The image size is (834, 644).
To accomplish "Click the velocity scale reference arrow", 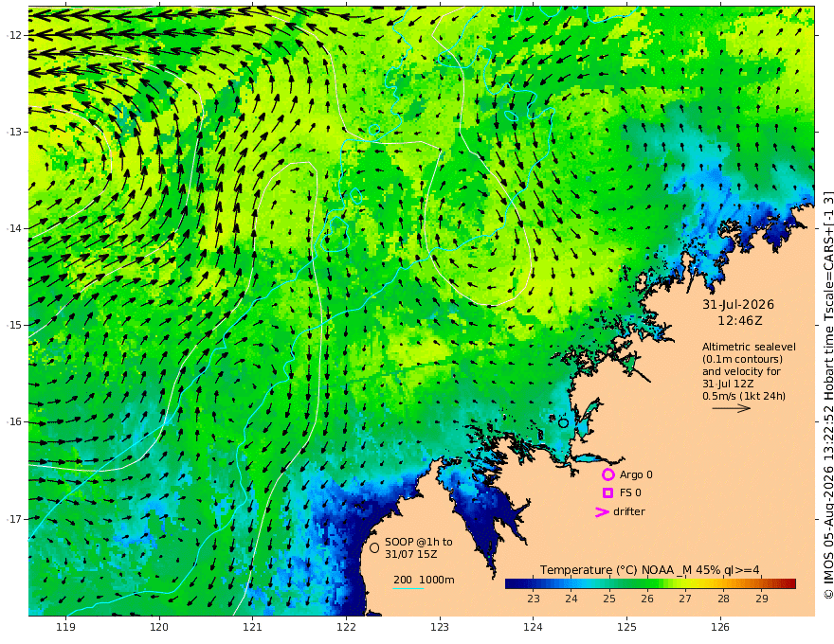I will 732,408.
